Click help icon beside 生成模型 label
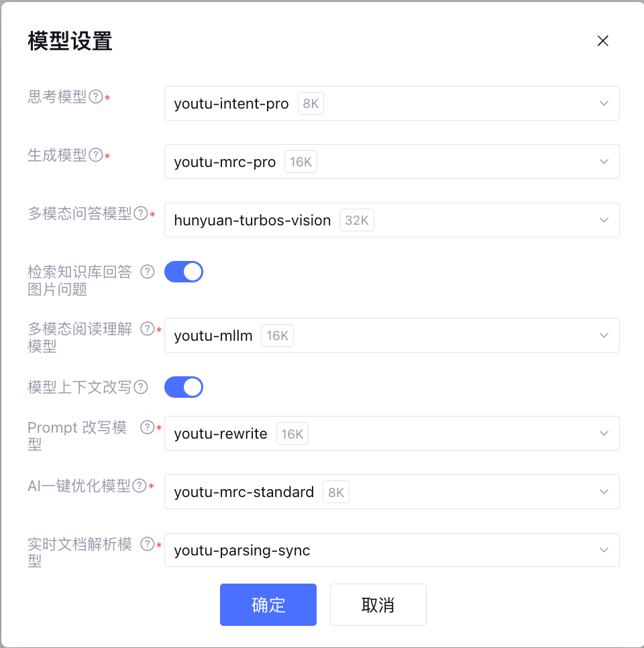Screen dimensions: 644x648 coord(96,156)
